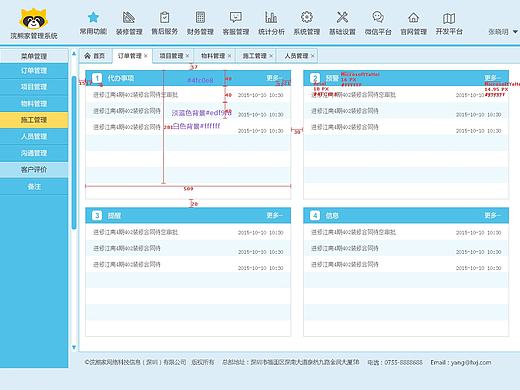
Task: Click 更多 link in 信息 panel
Action: [492, 216]
